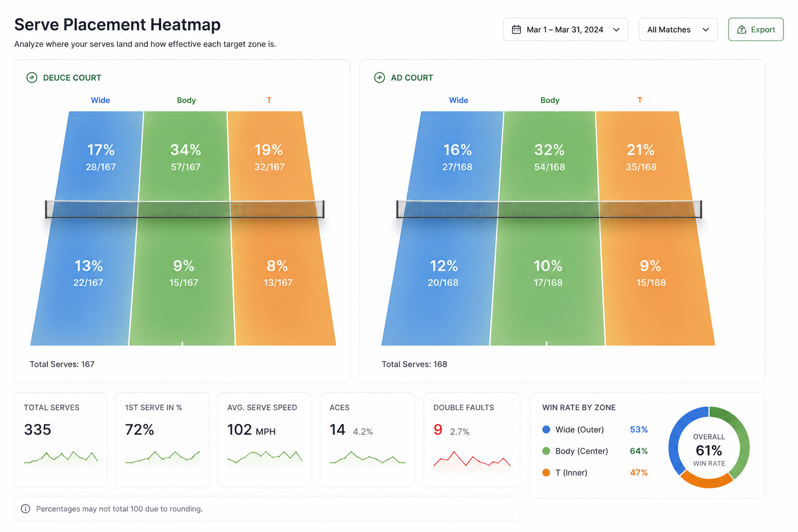This screenshot has width=798, height=532.
Task: Click the Wide (Outer) 53% win rate
Action: tap(639, 430)
